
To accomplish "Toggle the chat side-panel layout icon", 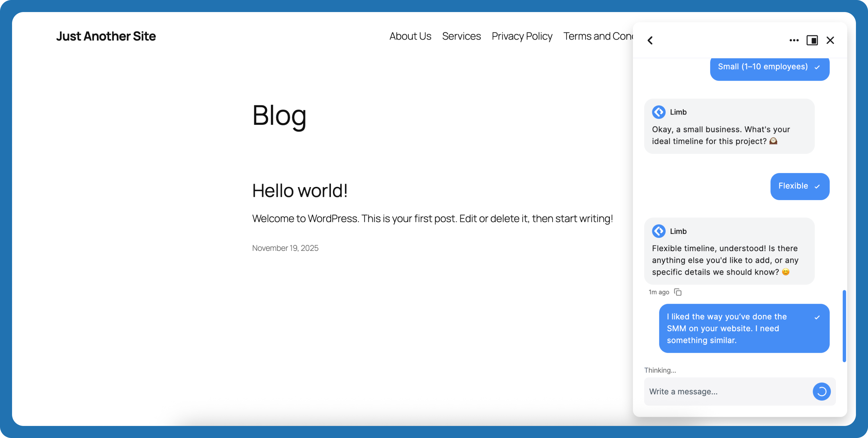I will [x=812, y=40].
